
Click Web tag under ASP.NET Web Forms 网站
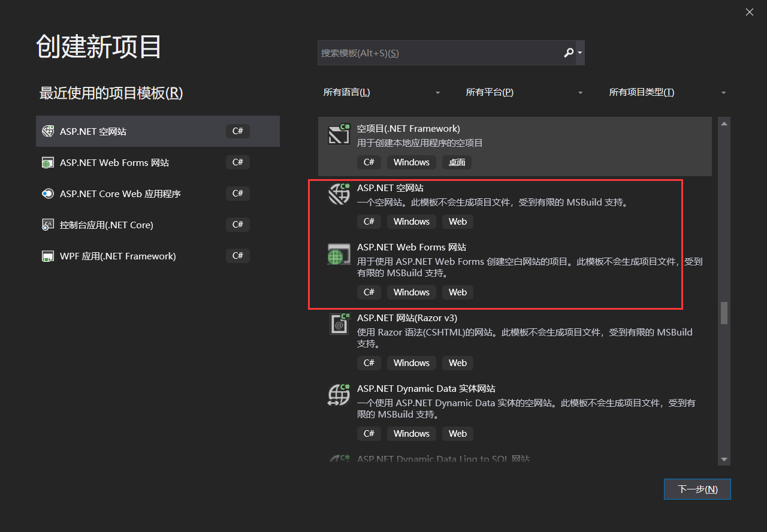tap(458, 292)
